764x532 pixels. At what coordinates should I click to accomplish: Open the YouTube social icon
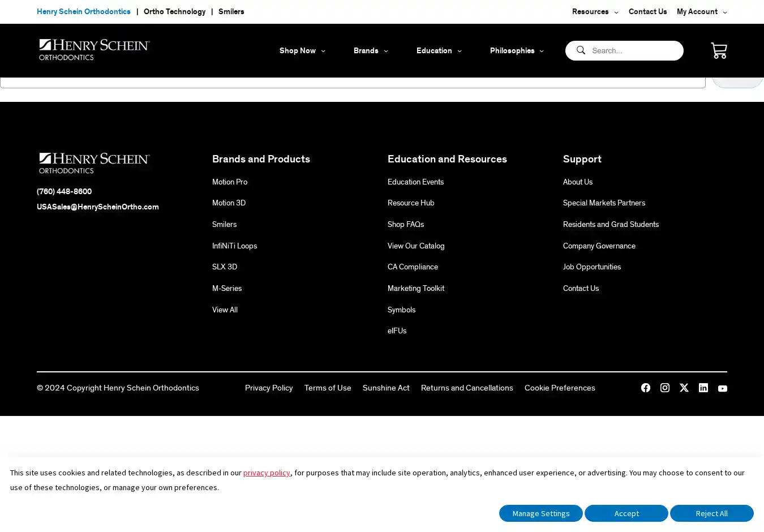tap(723, 388)
